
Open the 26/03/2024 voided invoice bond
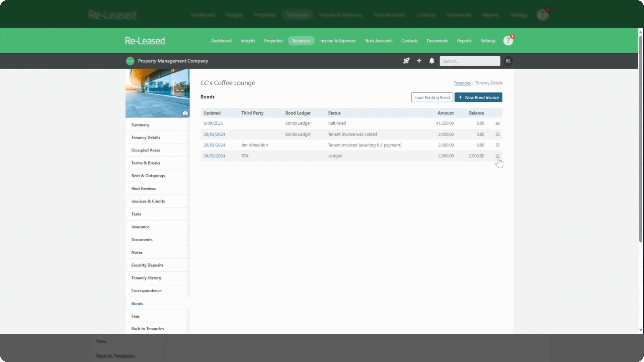point(214,134)
